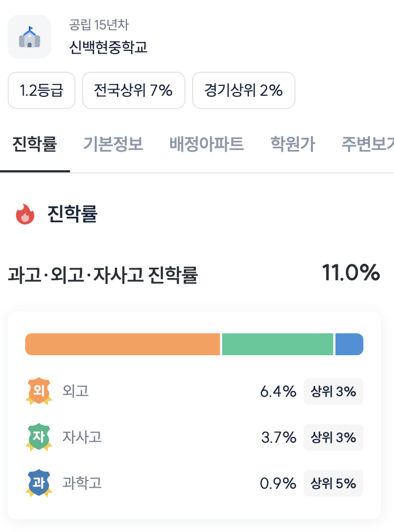Screen dimensions: 394x532
Task: Click the 경기상위 2% chip
Action: (x=244, y=90)
